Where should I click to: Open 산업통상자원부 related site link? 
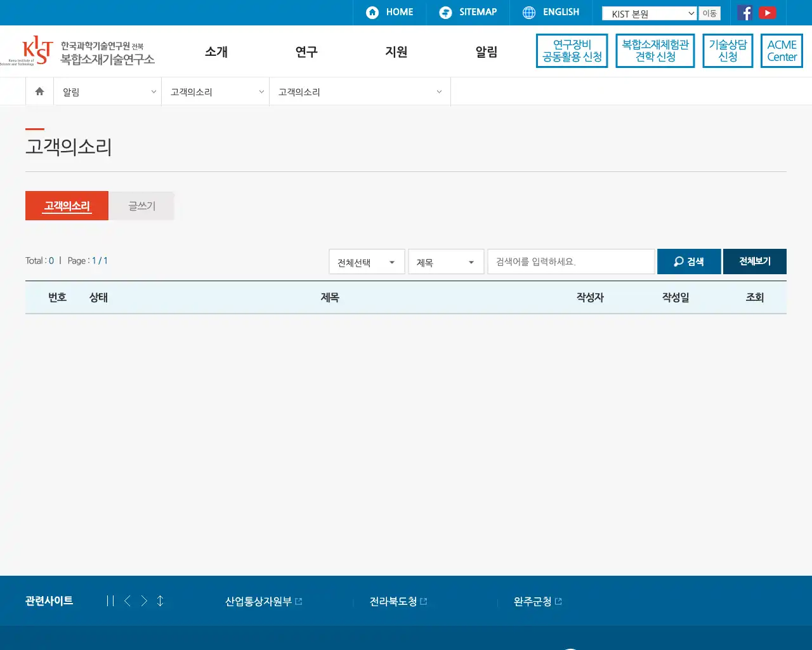click(x=263, y=601)
